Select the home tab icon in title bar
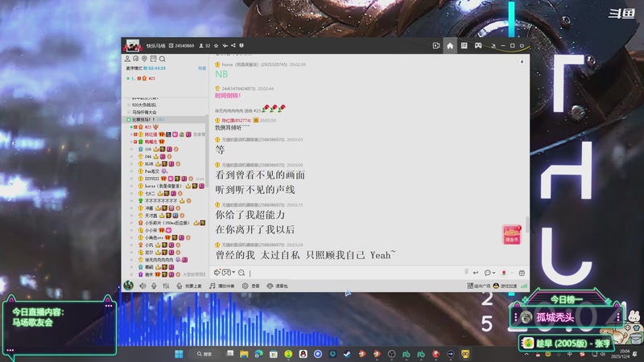 [450, 46]
